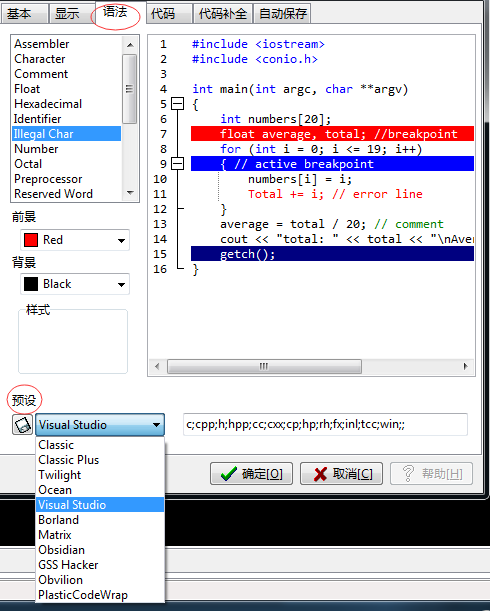This screenshot has width=490, height=611.
Task: Click the syntax list scroll down arrow
Action: [x=130, y=193]
